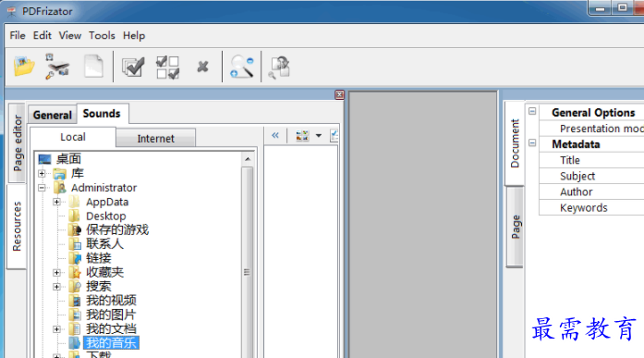Viewport: 644px width, 358px height.
Task: Click the thumbnail view mode icon
Action: [x=302, y=135]
